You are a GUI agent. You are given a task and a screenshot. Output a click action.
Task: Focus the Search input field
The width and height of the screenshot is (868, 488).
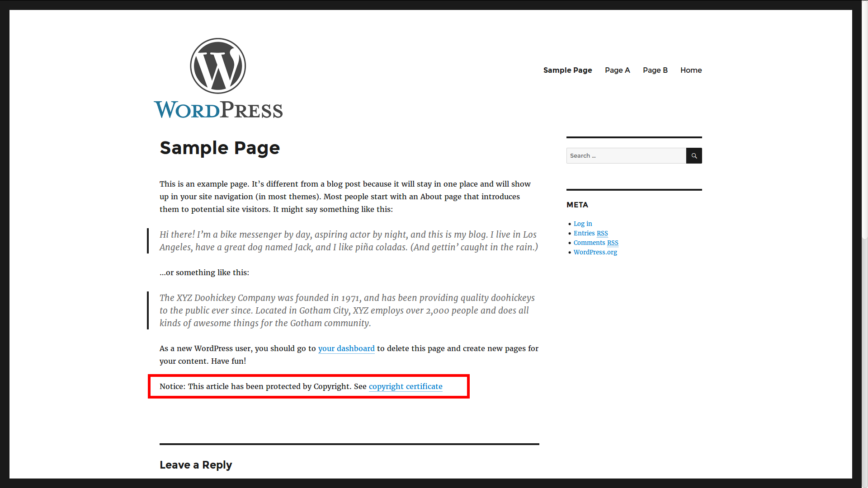[626, 155]
